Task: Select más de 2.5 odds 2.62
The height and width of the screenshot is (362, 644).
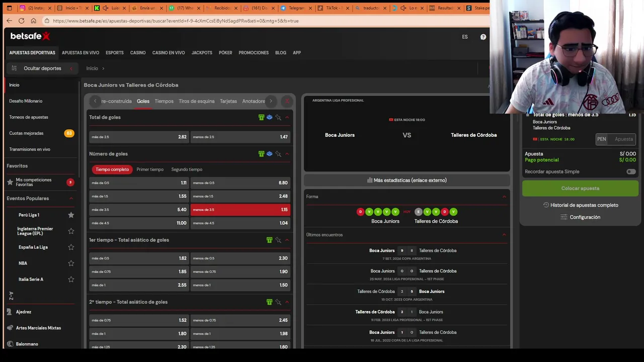Action: 139,137
